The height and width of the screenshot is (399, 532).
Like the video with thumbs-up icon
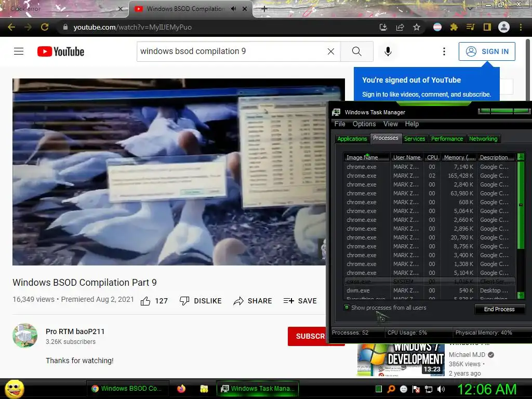pos(145,301)
